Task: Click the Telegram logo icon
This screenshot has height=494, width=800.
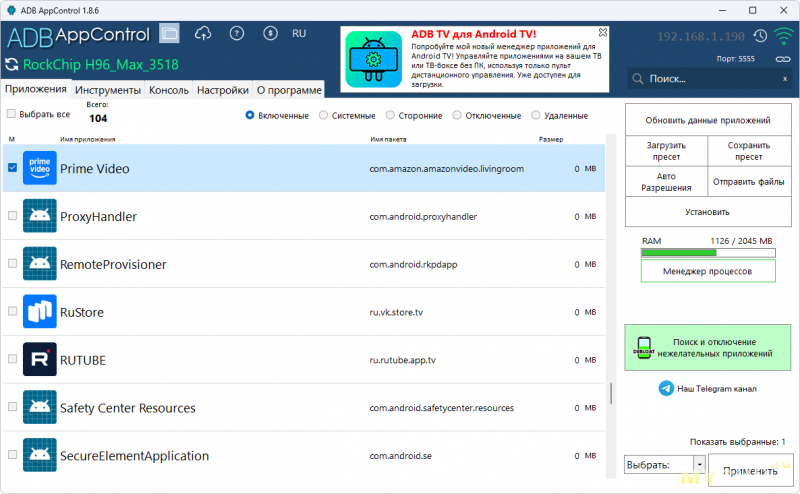Action: click(x=666, y=388)
